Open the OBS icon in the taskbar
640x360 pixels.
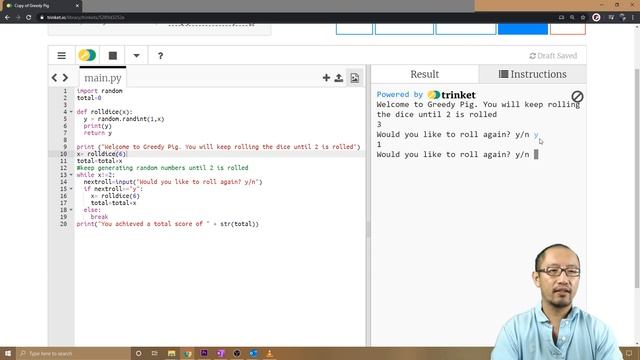tap(237, 353)
